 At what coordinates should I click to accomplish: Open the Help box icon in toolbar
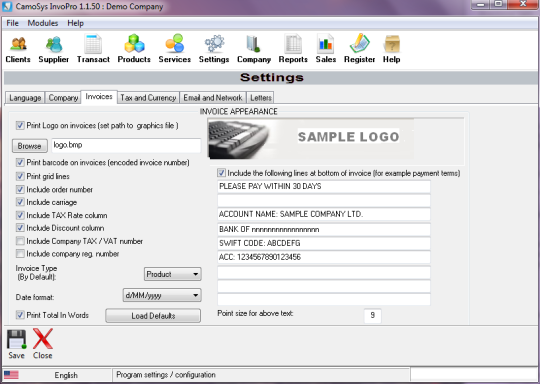[392, 49]
